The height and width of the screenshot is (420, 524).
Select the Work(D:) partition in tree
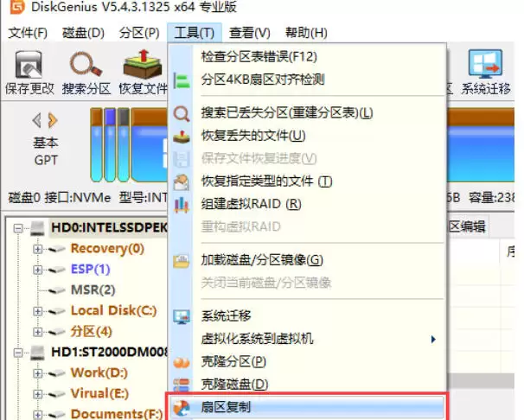pos(99,372)
